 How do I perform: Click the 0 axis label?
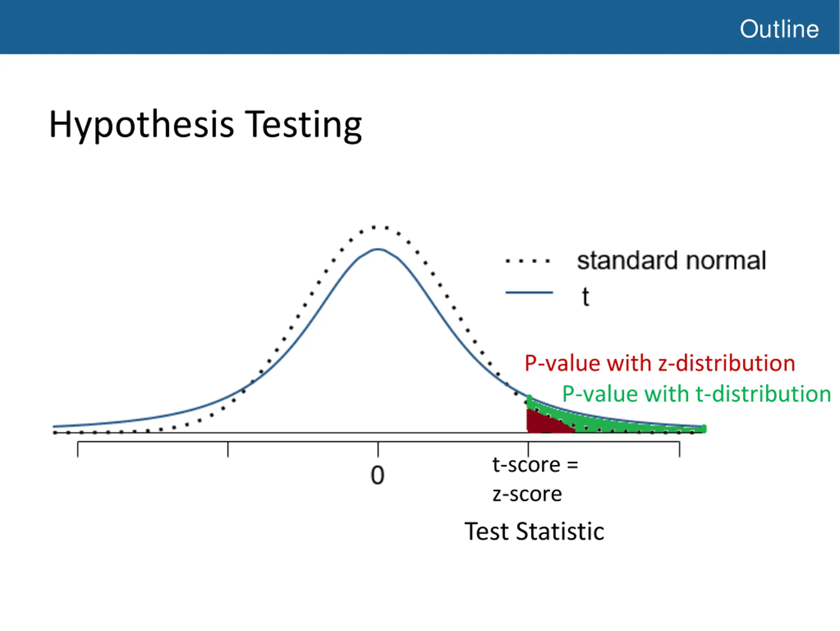377,476
